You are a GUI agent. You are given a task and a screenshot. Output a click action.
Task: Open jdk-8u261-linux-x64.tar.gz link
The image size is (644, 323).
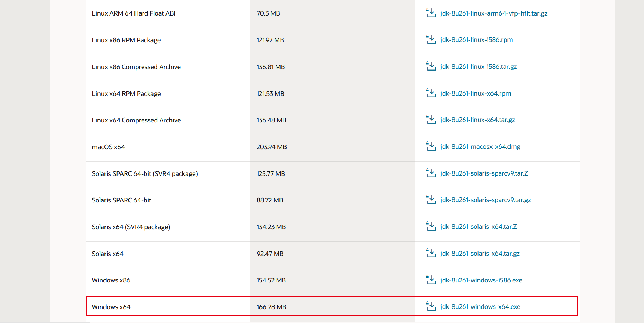[477, 120]
